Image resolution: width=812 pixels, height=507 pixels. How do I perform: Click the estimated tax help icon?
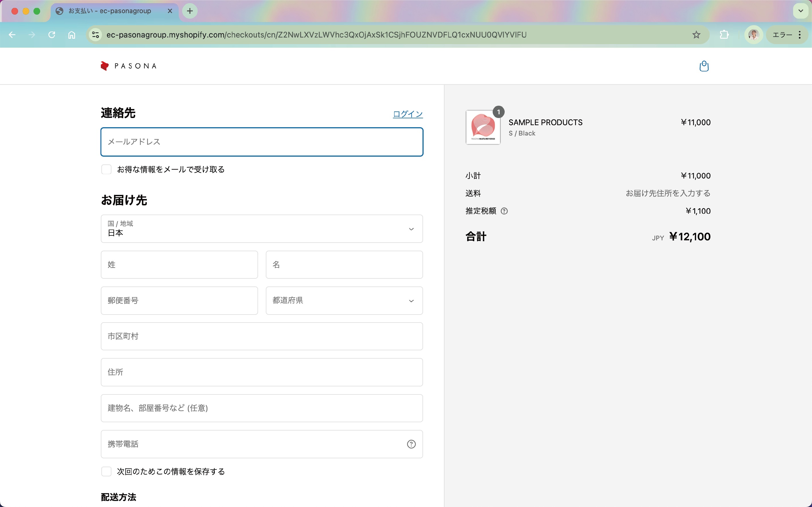click(x=504, y=211)
